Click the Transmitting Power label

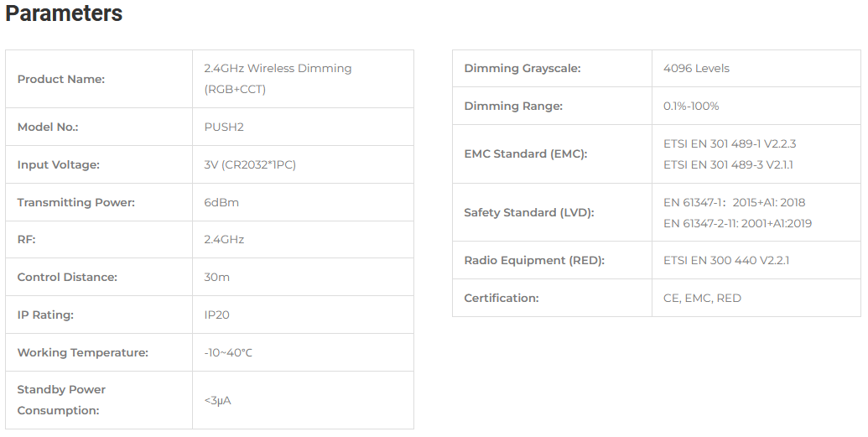pyautogui.click(x=75, y=202)
